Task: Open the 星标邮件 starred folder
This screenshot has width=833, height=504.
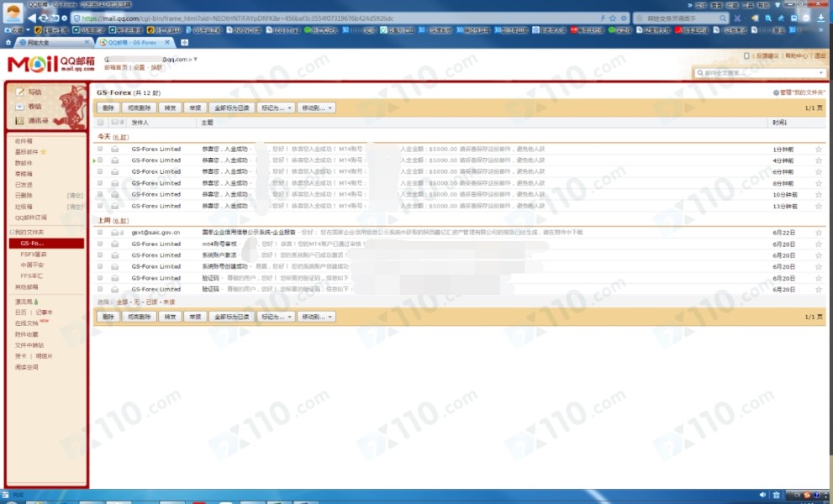Action: 27,152
